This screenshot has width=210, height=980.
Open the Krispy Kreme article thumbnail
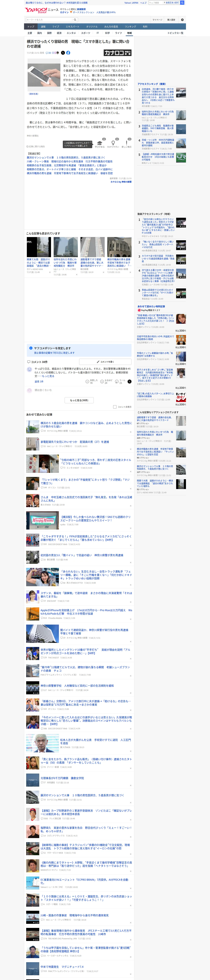coord(42,520)
